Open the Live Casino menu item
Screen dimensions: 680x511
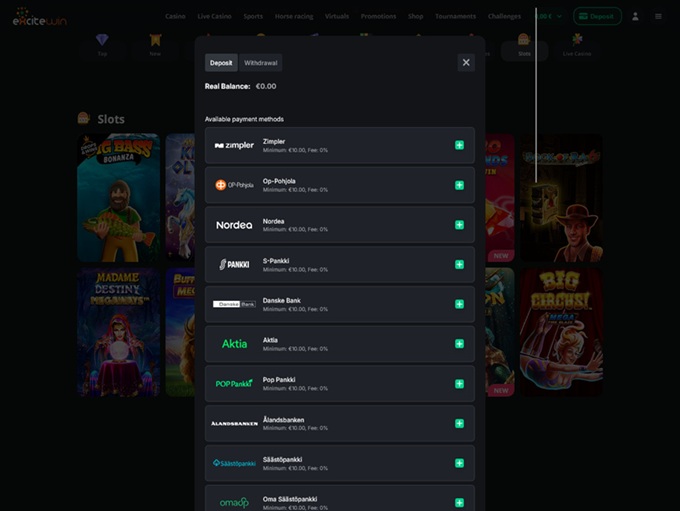(x=214, y=17)
